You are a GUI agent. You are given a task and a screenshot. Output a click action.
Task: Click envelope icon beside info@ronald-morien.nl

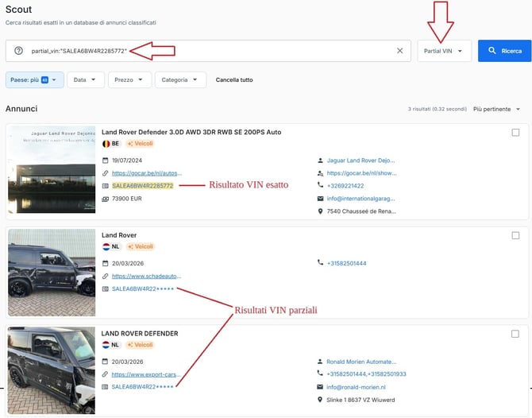pyautogui.click(x=320, y=387)
